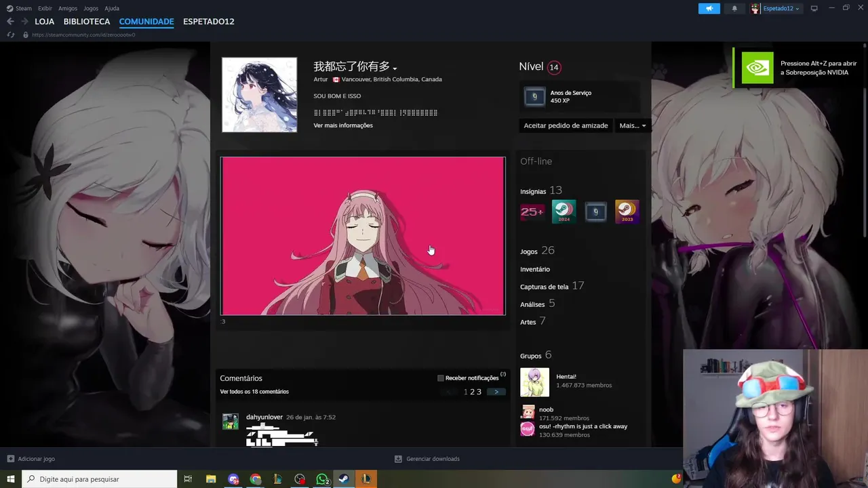Click Adicionar jogo
The width and height of the screenshot is (868, 488).
click(31, 459)
